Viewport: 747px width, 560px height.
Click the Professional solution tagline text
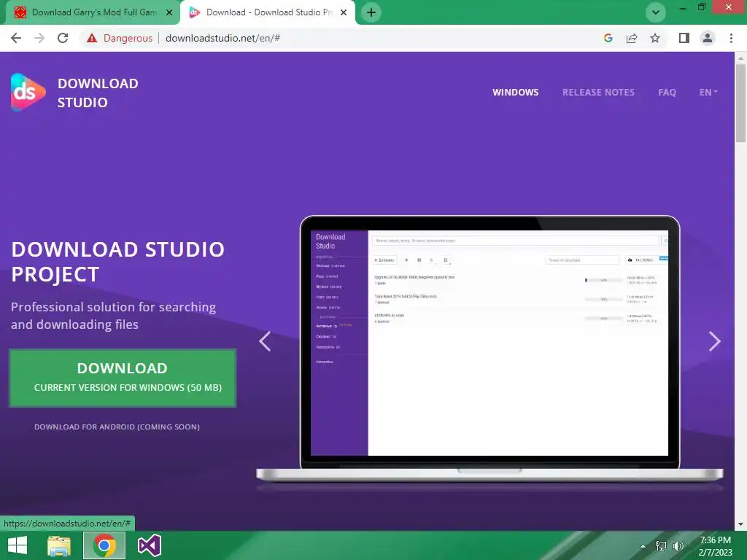pyautogui.click(x=113, y=316)
